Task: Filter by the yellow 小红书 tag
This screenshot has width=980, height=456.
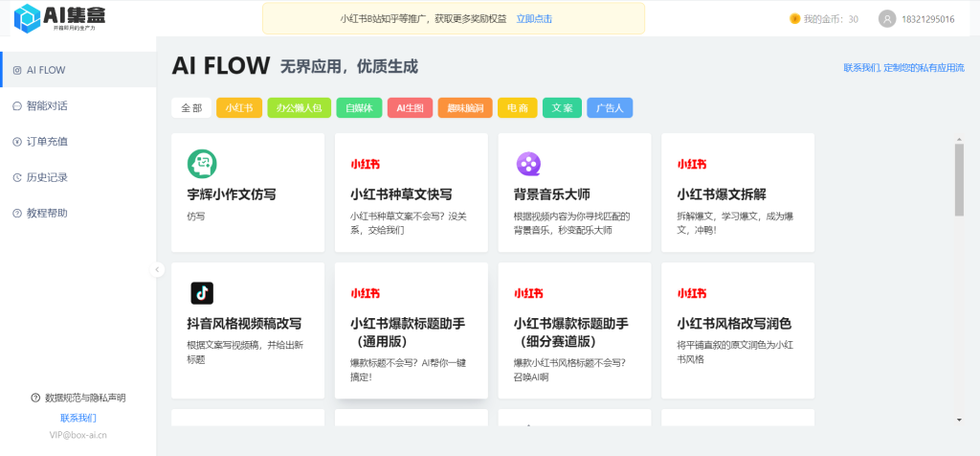Action: (239, 108)
